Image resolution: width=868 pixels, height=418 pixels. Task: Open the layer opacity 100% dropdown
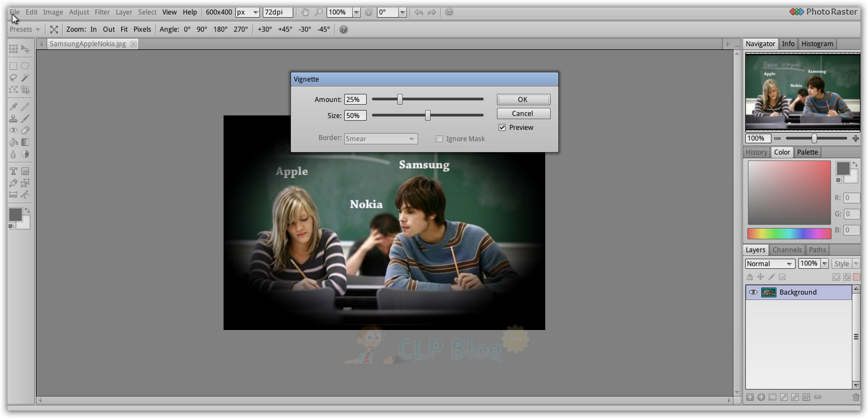(x=825, y=264)
